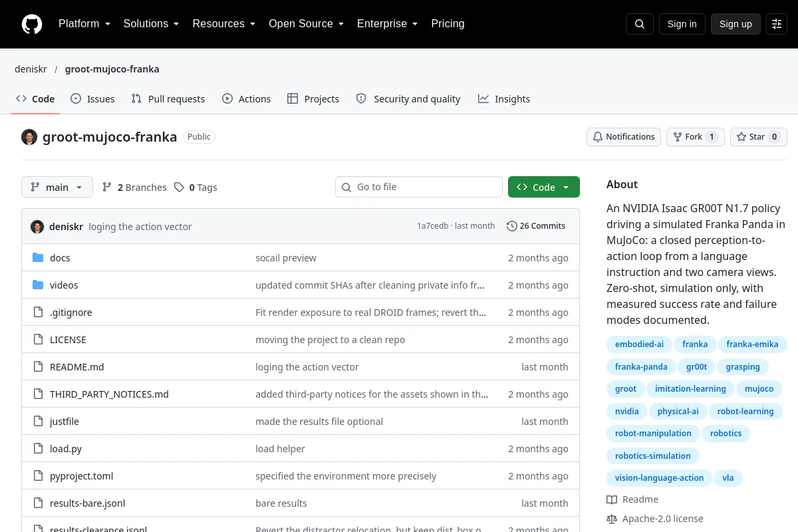Open the results-bare.jsonl file name
Image resolution: width=798 pixels, height=532 pixels.
pyautogui.click(x=88, y=503)
